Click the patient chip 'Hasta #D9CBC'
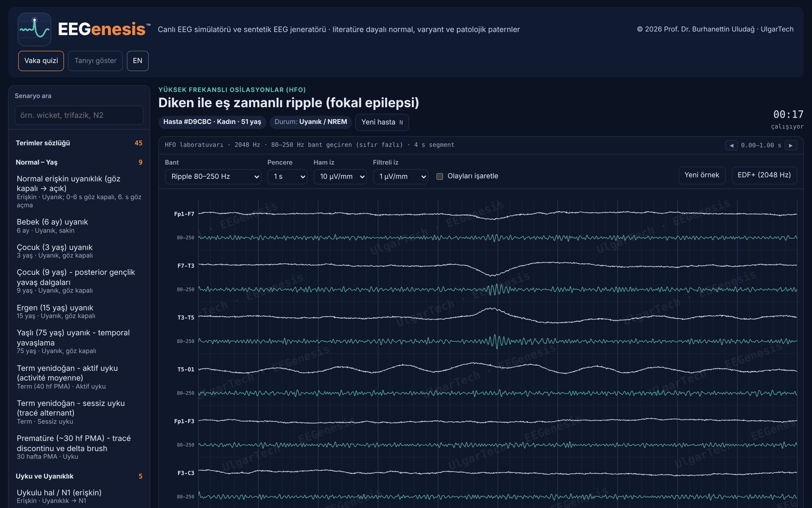Image resolution: width=812 pixels, height=508 pixels. click(x=212, y=122)
